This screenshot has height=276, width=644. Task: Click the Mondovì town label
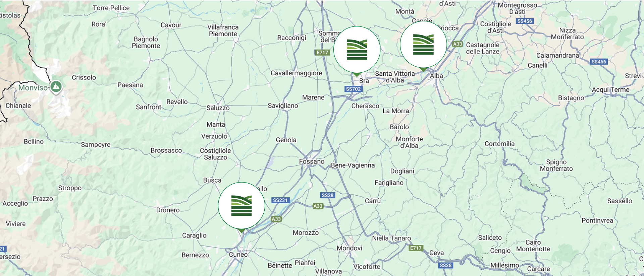point(350,248)
